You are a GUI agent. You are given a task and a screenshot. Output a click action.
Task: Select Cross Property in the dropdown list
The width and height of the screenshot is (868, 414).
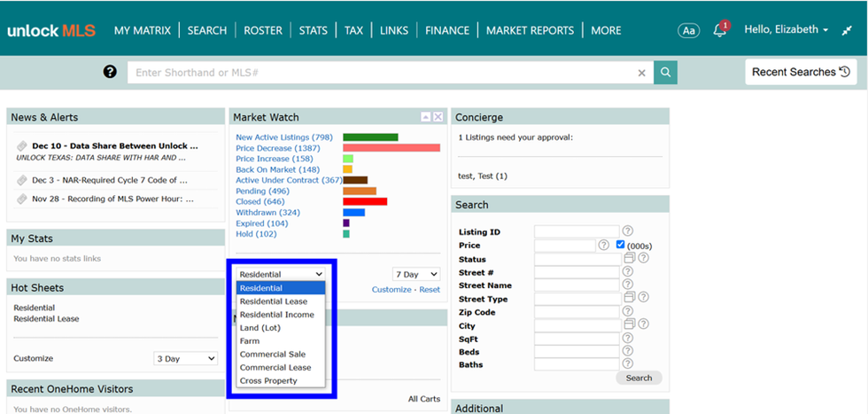tap(281, 380)
